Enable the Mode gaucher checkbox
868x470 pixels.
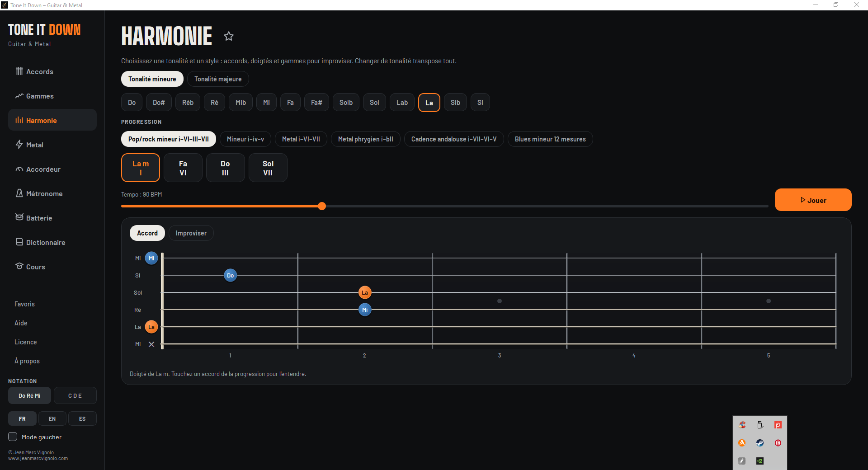[13, 437]
